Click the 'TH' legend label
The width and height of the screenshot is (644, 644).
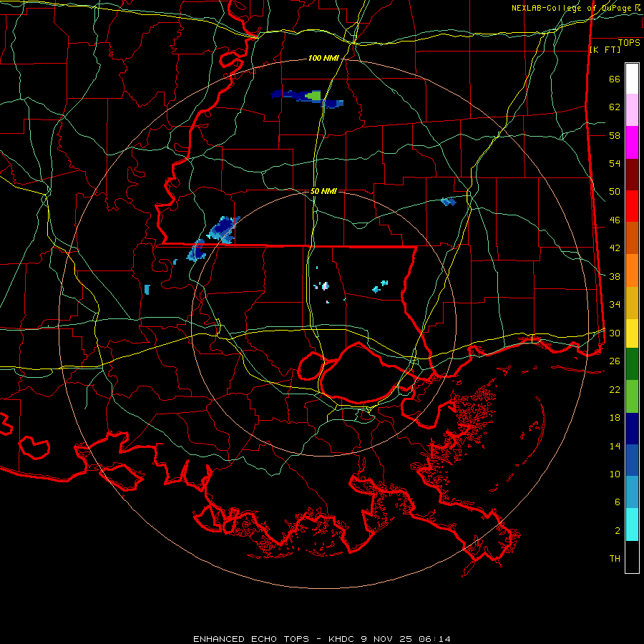coord(615,559)
